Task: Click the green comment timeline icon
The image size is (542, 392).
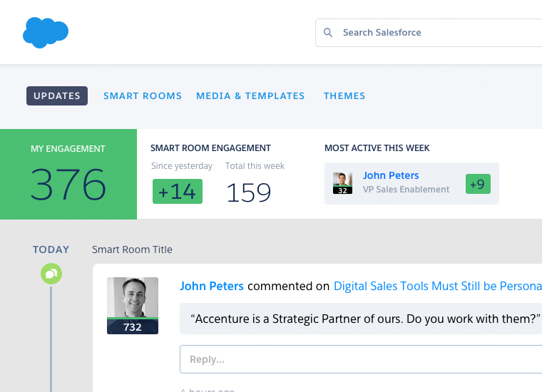Action: [51, 274]
